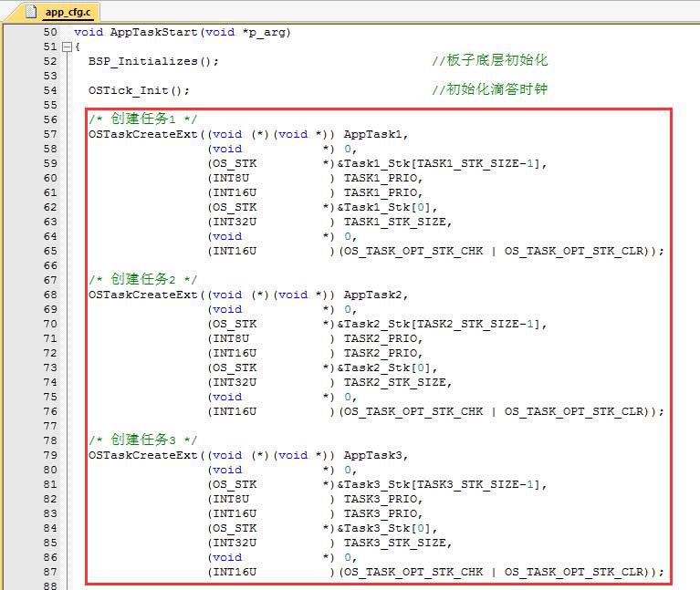
Task: Click TASK2_PRIO on line 71
Action: (381, 338)
